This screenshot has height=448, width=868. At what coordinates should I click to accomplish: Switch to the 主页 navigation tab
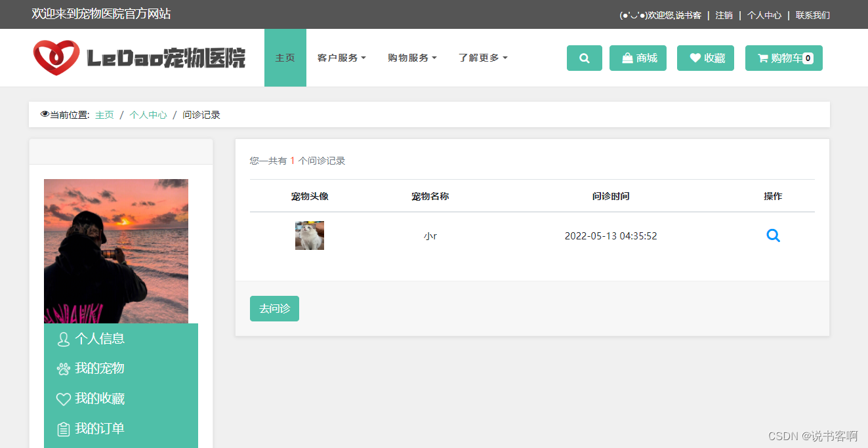285,58
